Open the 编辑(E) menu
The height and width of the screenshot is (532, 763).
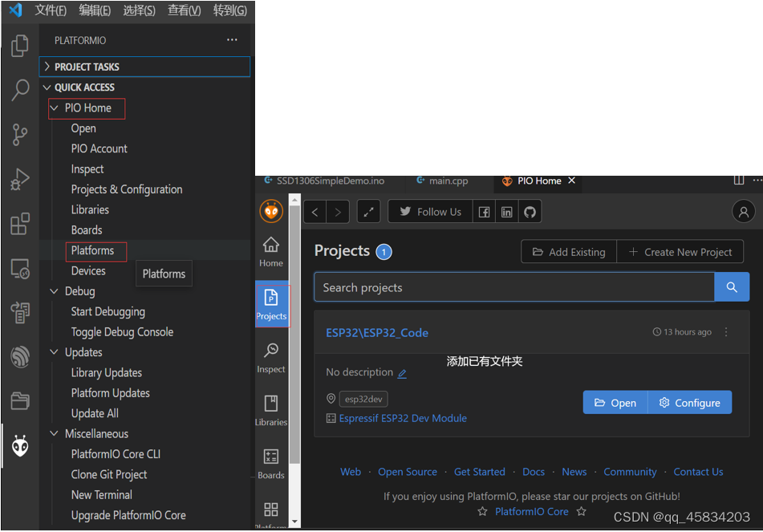(95, 10)
